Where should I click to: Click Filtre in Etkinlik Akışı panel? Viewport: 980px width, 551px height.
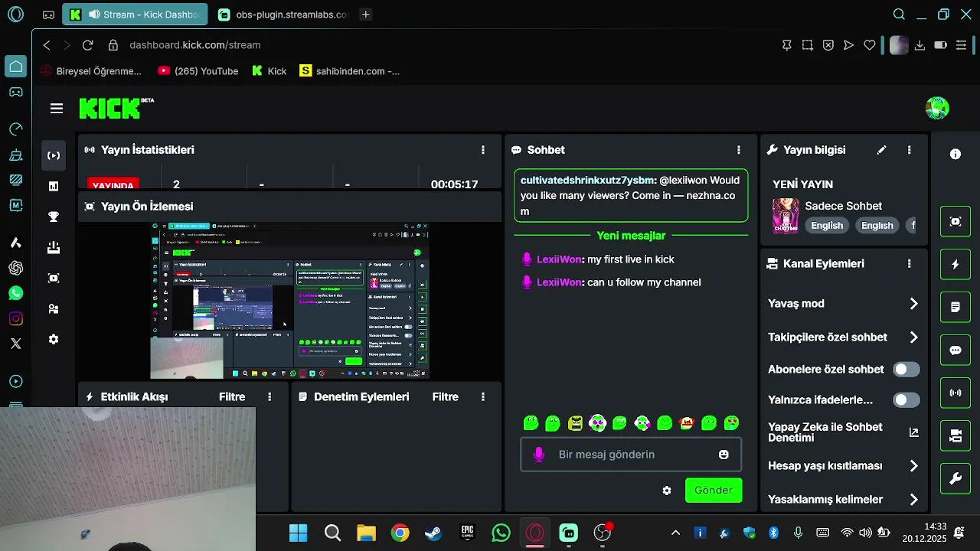[232, 397]
